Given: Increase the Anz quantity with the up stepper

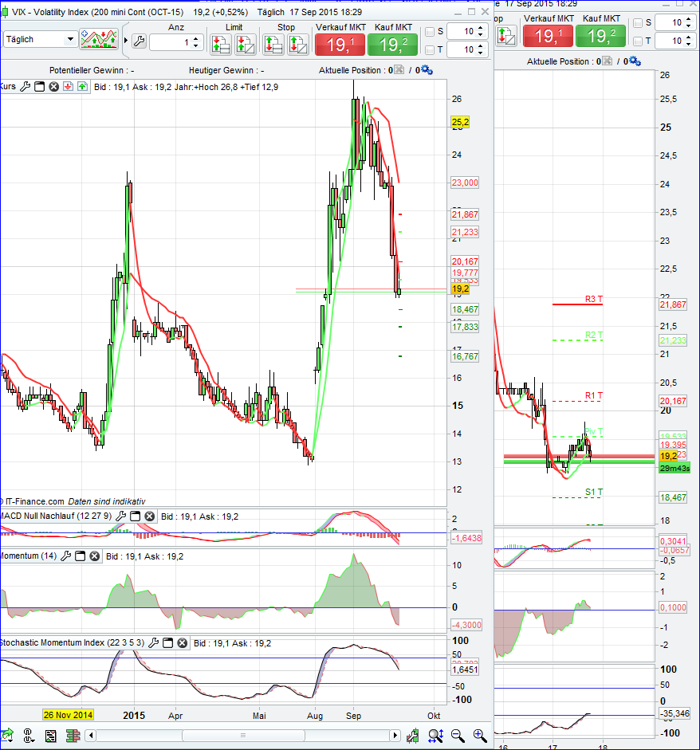Looking at the screenshot, I should [x=195, y=34].
